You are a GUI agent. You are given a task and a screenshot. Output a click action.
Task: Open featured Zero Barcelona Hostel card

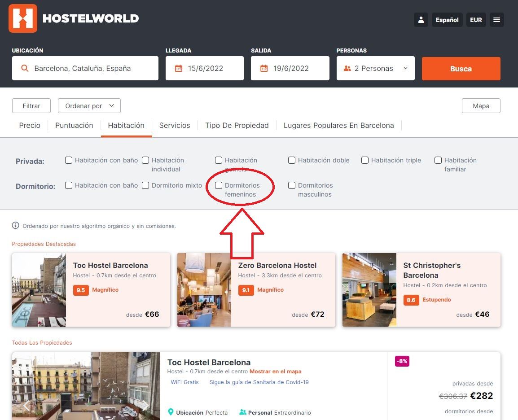[x=256, y=290]
